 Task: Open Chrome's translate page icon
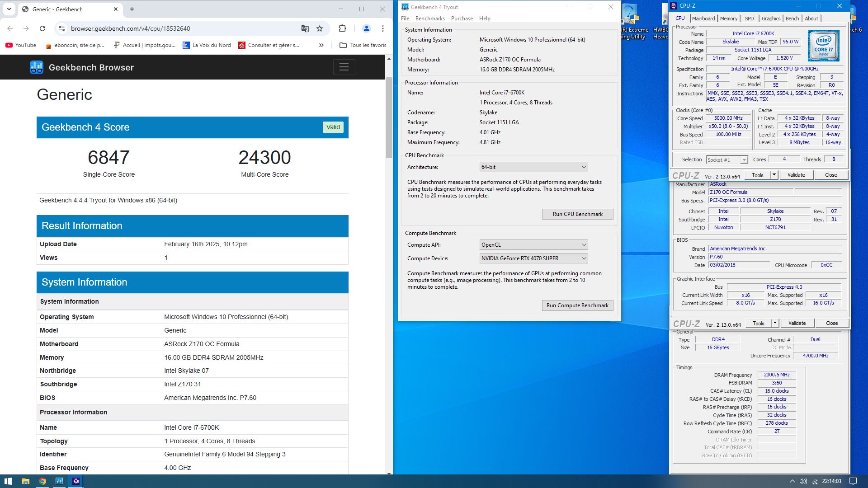(305, 28)
